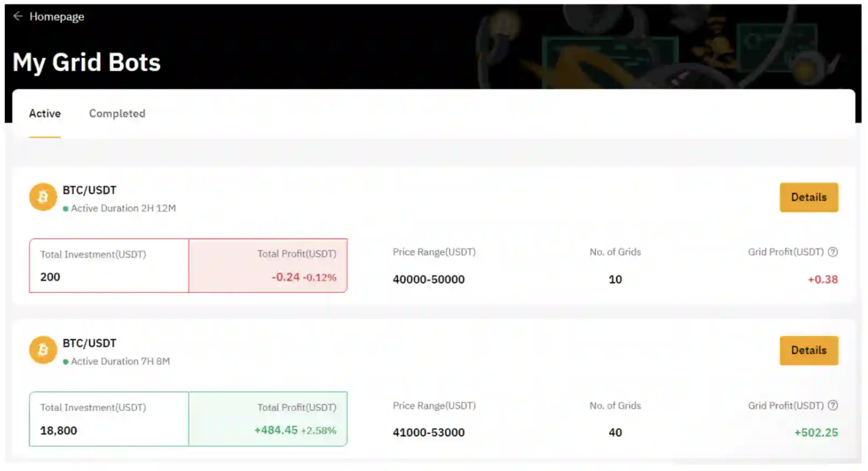The height and width of the screenshot is (471, 868).
Task: Open the Grid Profit help tooltip on first bot
Action: pyautogui.click(x=834, y=252)
